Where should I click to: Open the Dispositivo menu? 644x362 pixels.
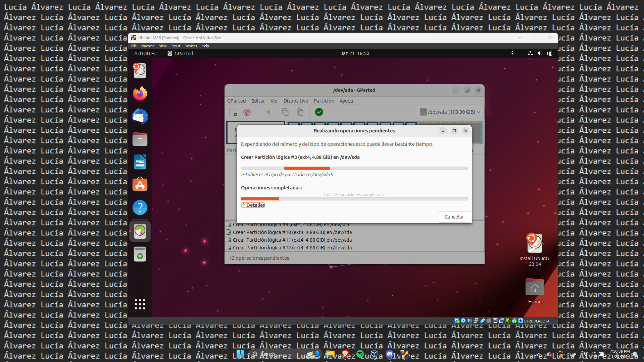pos(296,101)
